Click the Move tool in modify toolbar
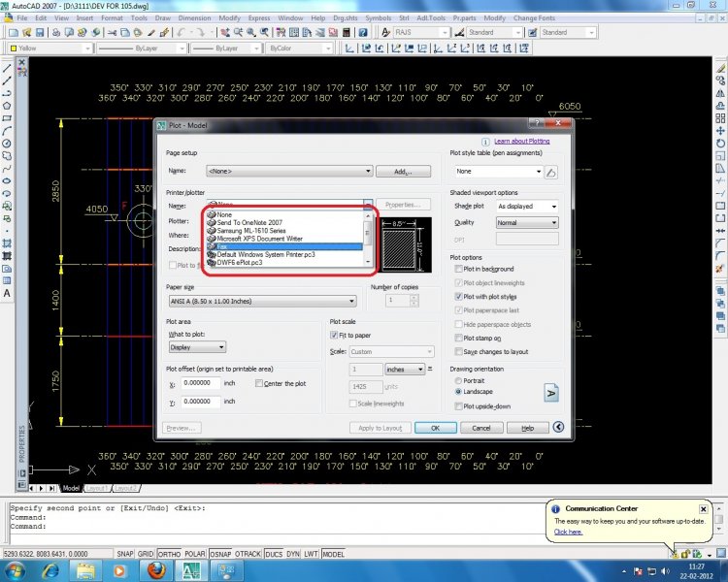The width and height of the screenshot is (728, 582). [x=720, y=131]
